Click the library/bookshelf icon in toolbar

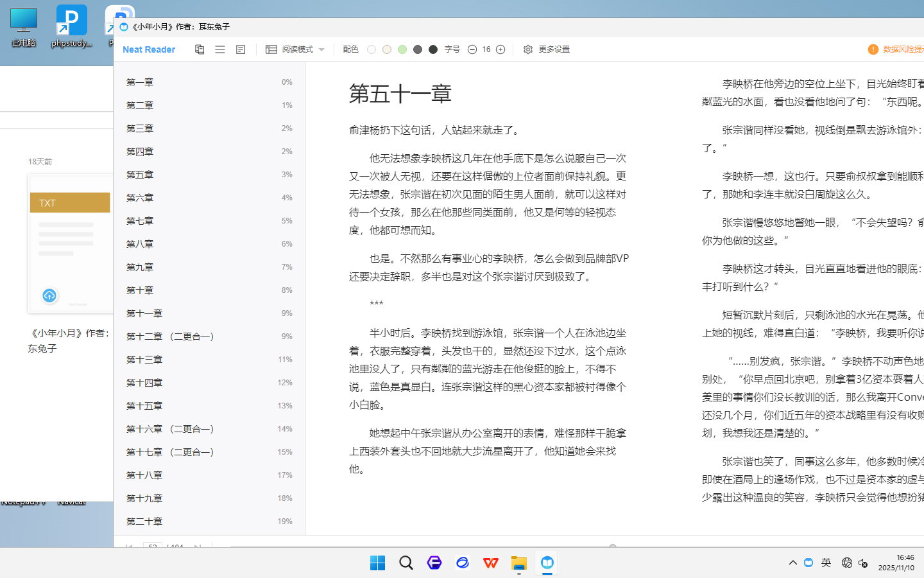pos(200,49)
